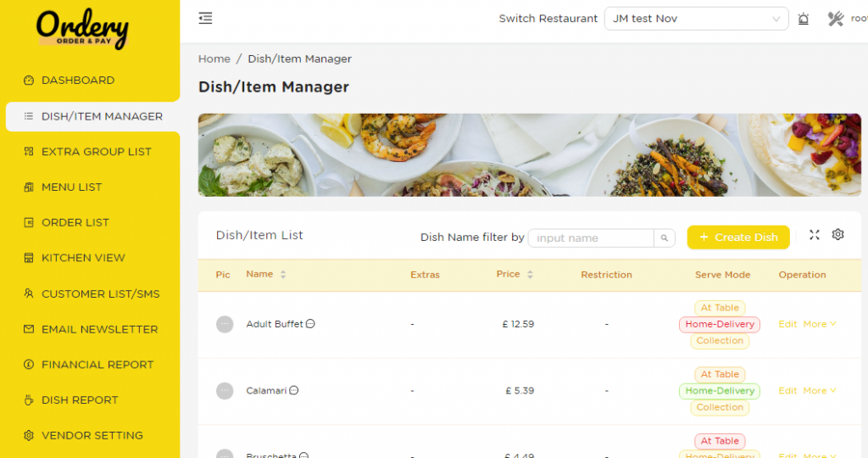Click the Customer List/SMS people icon
868x458 pixels.
click(29, 293)
